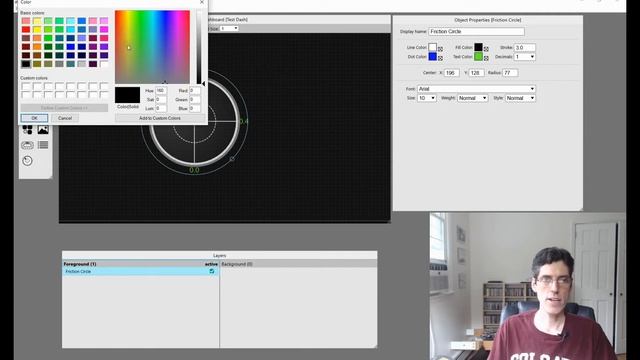
Task: Click the Center Y field
Action: 476,73
